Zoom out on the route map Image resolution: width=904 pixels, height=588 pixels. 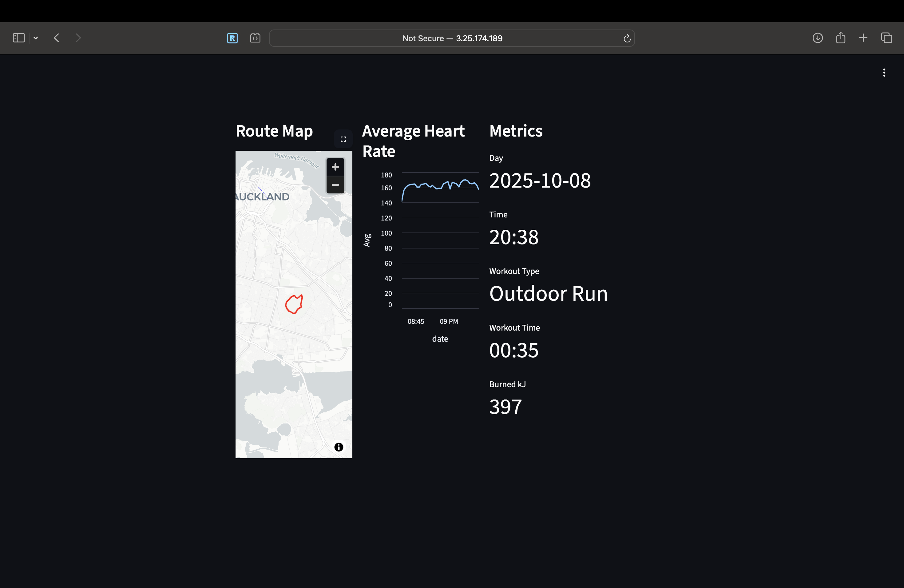335,185
